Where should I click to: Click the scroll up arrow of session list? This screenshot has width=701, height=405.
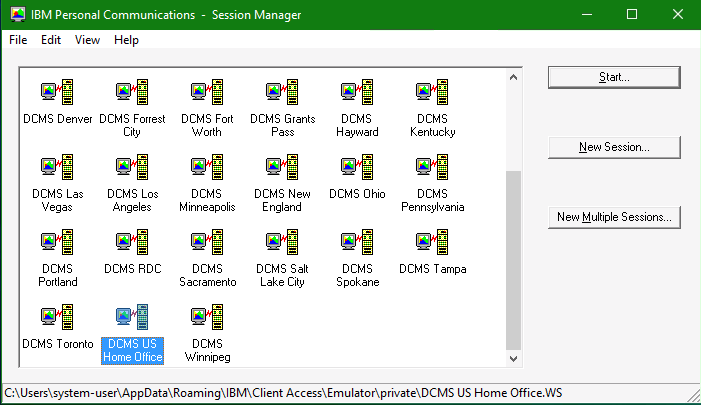click(x=513, y=77)
